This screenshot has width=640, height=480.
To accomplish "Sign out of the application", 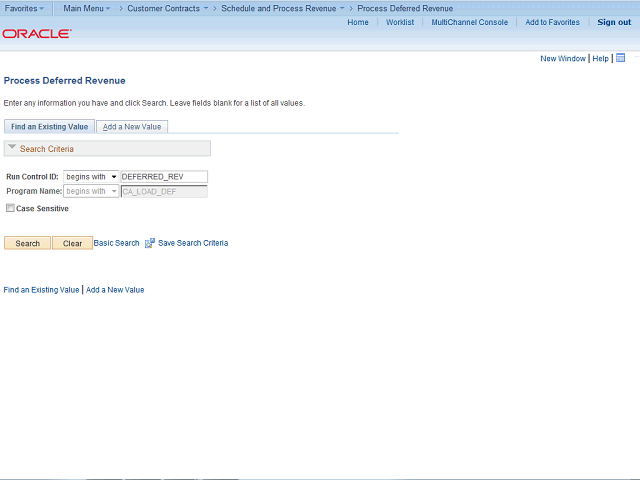I will (614, 22).
